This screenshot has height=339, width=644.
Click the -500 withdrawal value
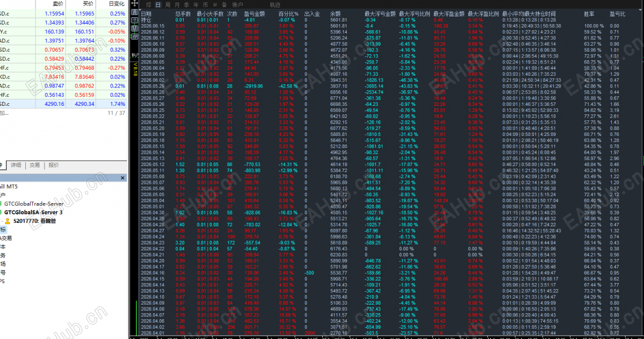(309, 273)
